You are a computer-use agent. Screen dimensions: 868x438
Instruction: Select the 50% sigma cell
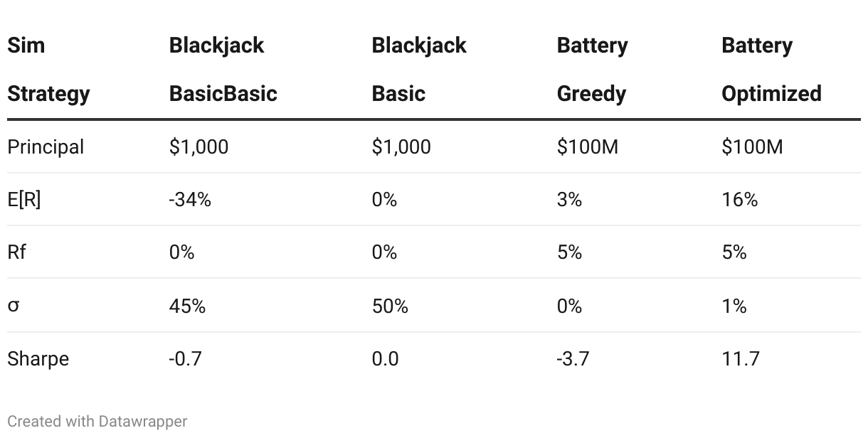tap(390, 306)
